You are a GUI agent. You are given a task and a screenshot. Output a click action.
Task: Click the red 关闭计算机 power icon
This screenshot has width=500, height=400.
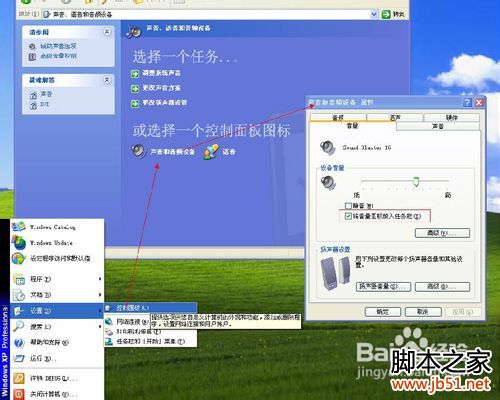(19, 394)
